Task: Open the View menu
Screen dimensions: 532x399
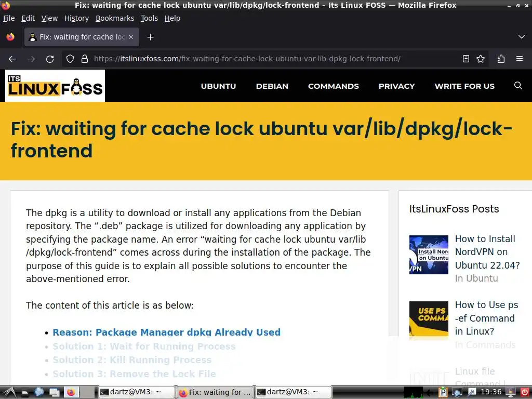Action: point(49,18)
